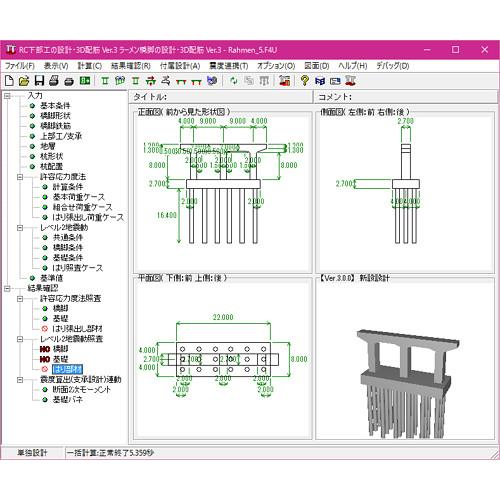Image resolution: width=500 pixels, height=500 pixels.
Task: Open the 図面(D) menu
Action: pos(317,66)
